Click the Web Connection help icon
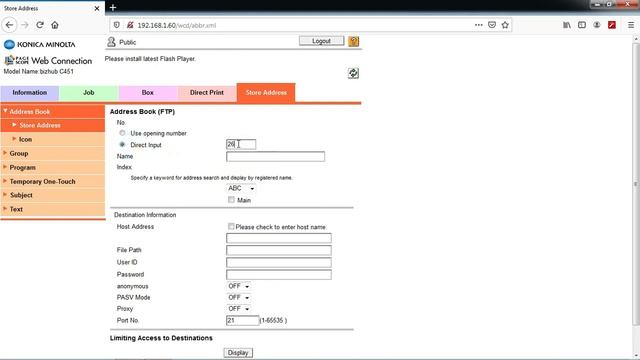640x360 pixels. click(353, 41)
